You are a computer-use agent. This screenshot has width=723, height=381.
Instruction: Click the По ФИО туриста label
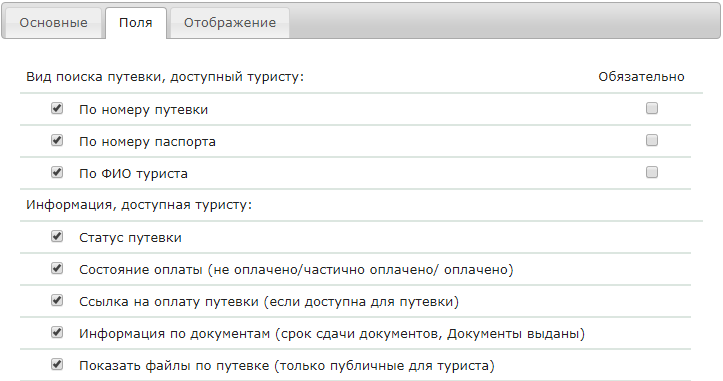tap(133, 174)
